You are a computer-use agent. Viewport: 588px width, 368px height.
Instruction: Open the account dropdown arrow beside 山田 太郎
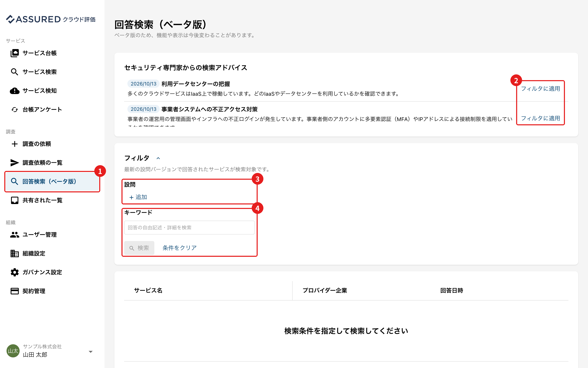point(91,352)
